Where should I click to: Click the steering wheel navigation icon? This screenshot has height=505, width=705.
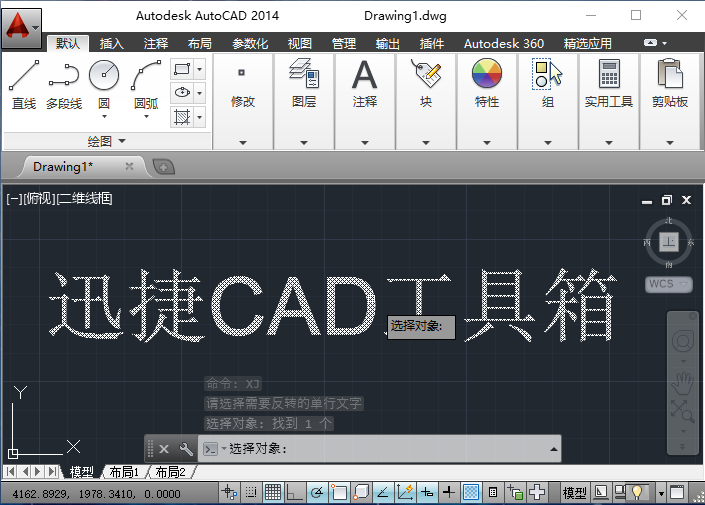(x=683, y=341)
